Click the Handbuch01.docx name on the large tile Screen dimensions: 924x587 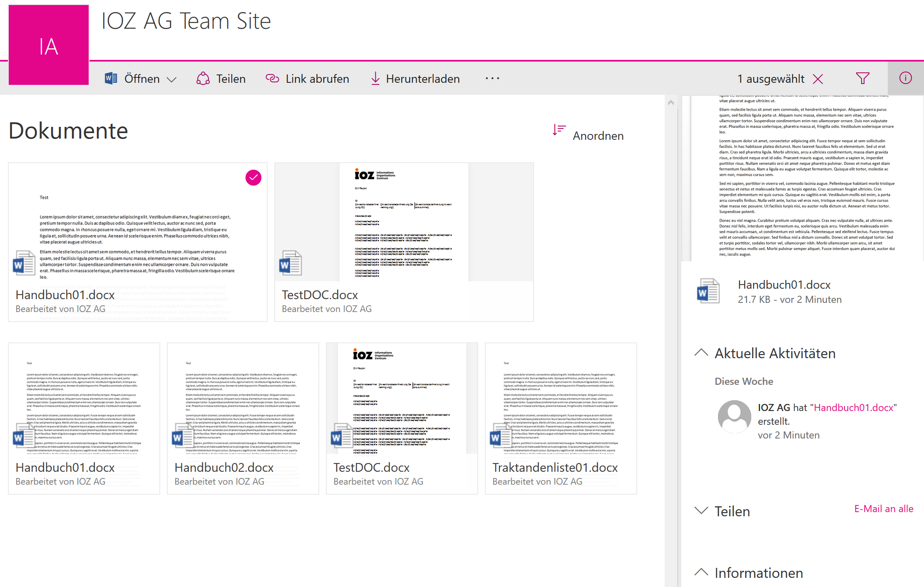(x=65, y=295)
